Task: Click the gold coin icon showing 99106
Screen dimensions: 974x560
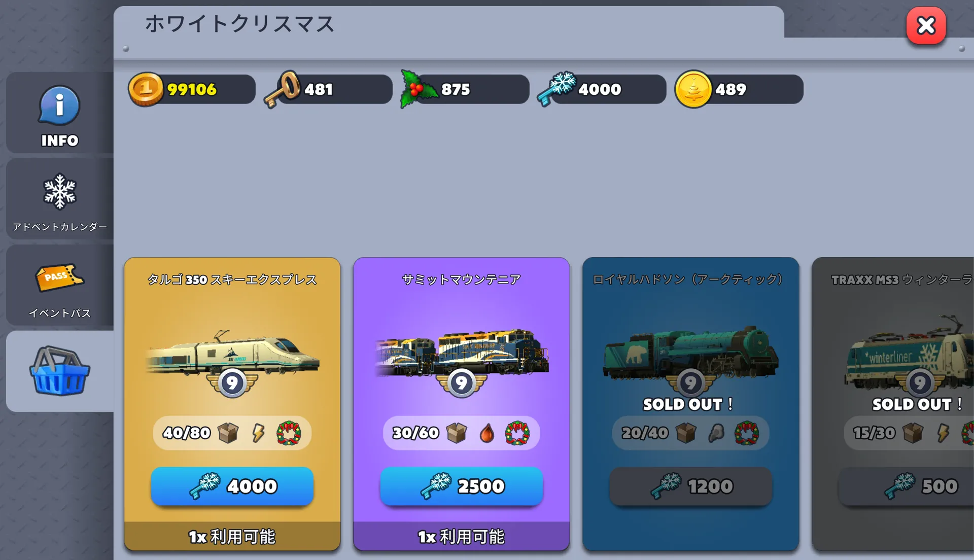Action: [146, 89]
